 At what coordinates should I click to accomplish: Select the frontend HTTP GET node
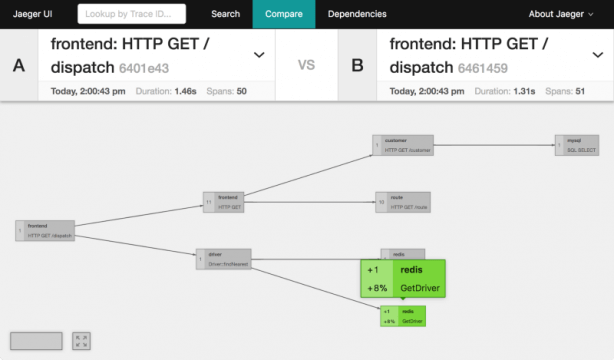click(224, 203)
